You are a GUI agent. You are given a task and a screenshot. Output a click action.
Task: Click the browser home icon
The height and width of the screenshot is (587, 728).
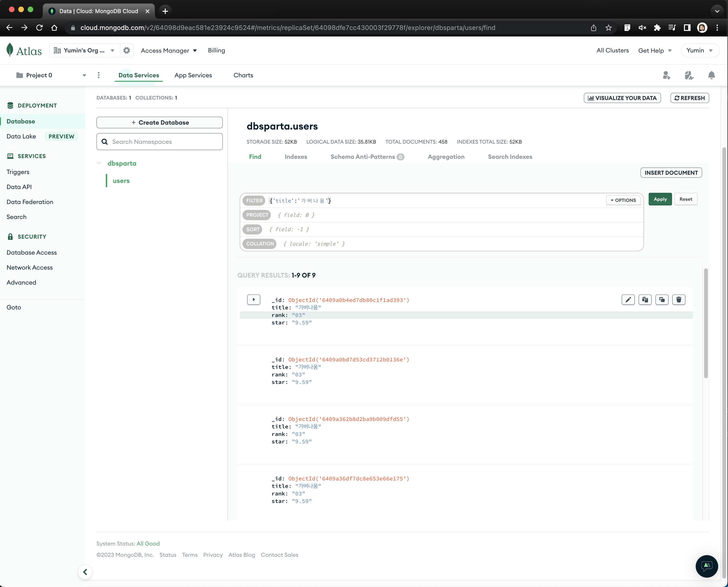(x=54, y=28)
